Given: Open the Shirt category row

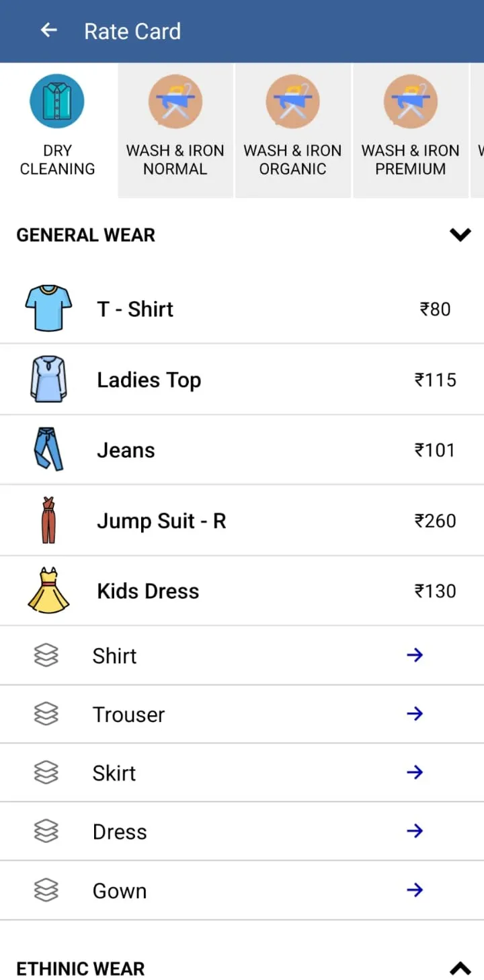Looking at the screenshot, I should pos(242,655).
